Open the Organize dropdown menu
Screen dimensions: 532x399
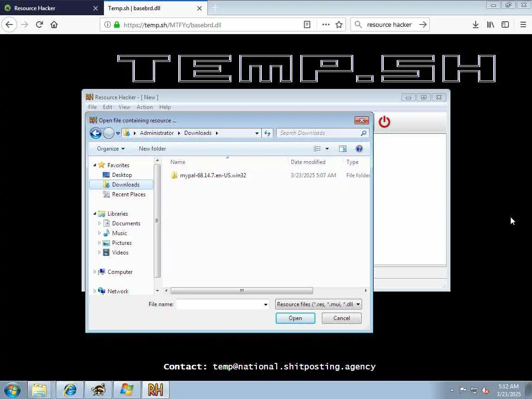[x=111, y=149]
